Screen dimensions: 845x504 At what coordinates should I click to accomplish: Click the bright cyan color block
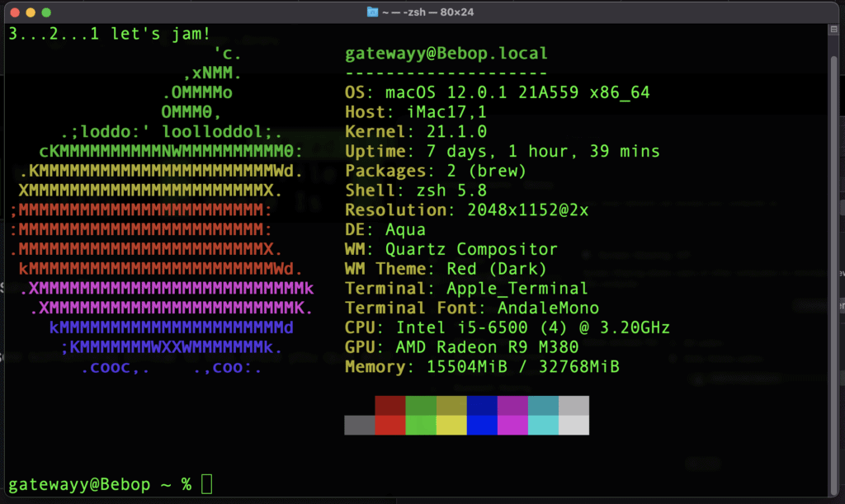coord(543,425)
